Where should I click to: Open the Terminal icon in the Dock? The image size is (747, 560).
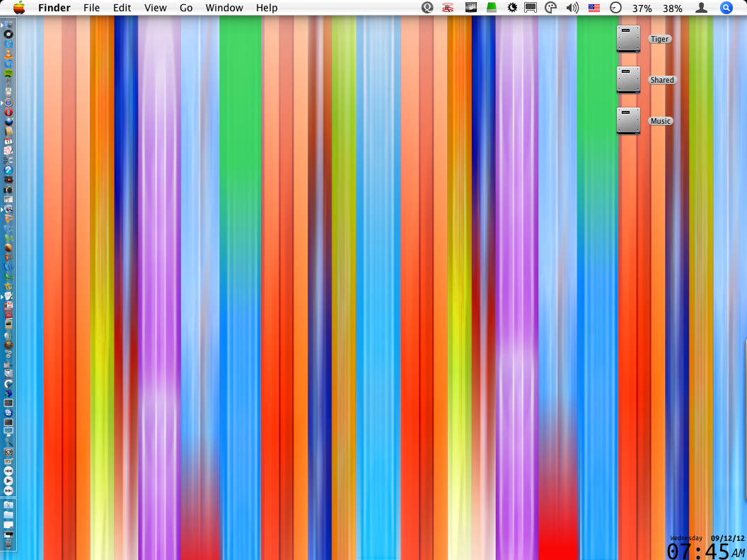(8, 422)
